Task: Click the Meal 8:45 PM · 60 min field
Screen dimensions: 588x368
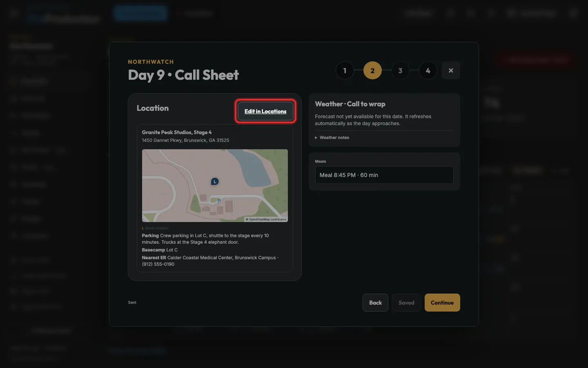Action: coord(384,175)
